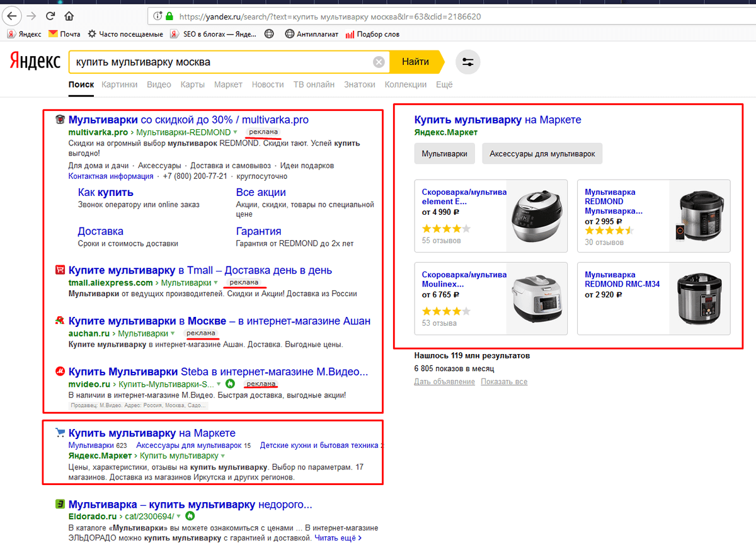756x550 pixels.
Task: Click the Аксессуары для мультиварок button
Action: click(x=542, y=154)
